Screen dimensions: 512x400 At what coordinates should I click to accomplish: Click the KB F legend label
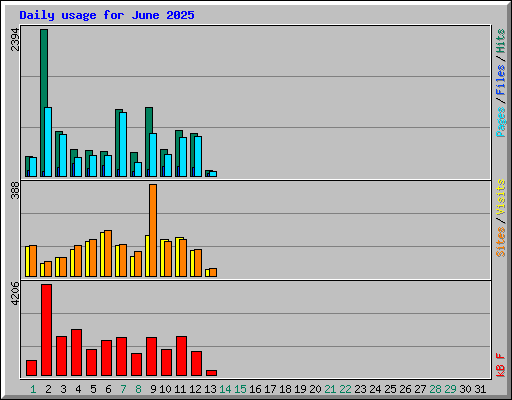[501, 365]
